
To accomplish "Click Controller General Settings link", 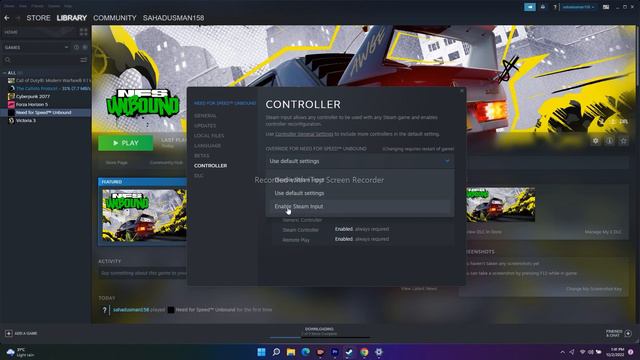I will pos(304,134).
